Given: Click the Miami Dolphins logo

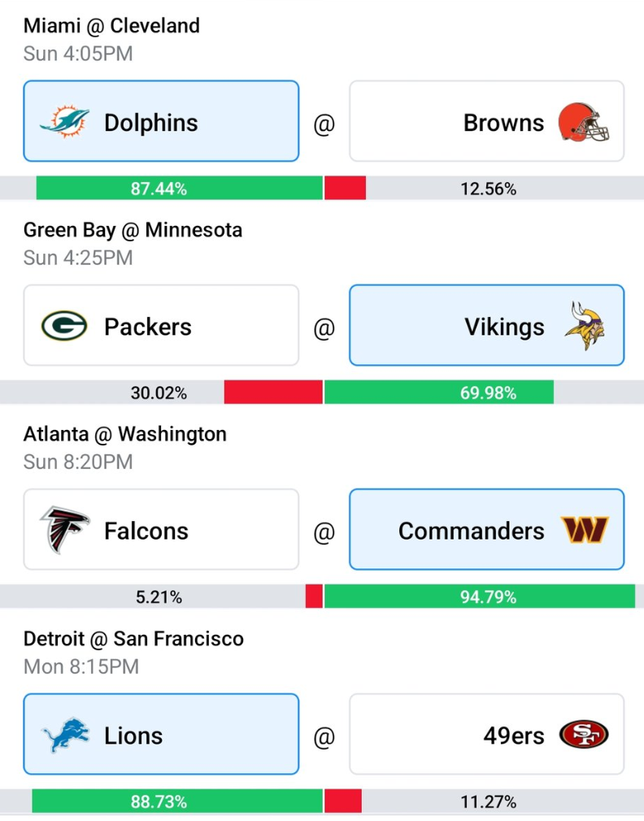Looking at the screenshot, I should click(65, 121).
